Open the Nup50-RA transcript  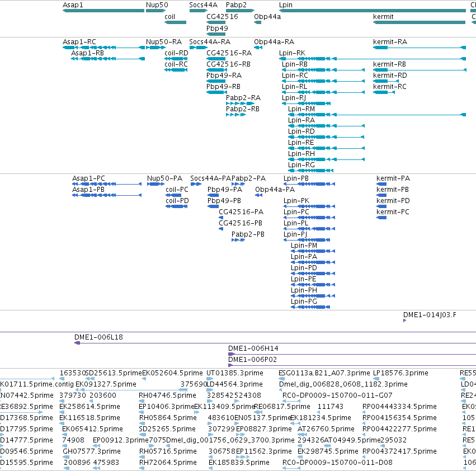155,48
